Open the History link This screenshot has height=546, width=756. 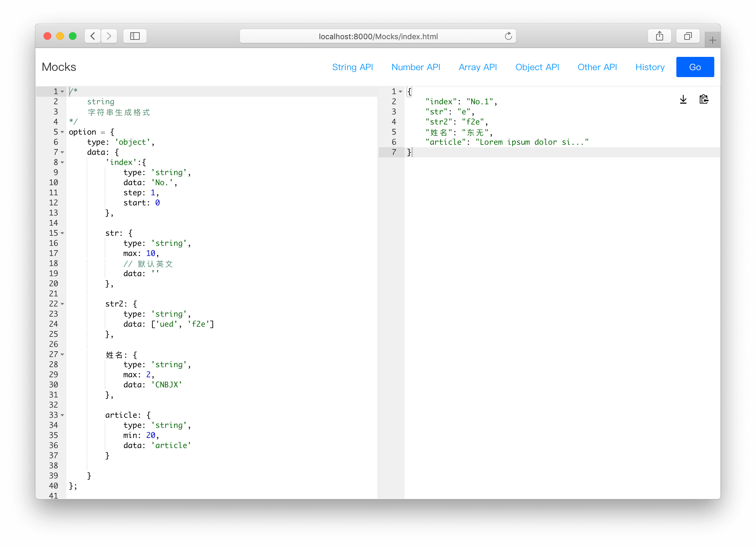(x=650, y=67)
